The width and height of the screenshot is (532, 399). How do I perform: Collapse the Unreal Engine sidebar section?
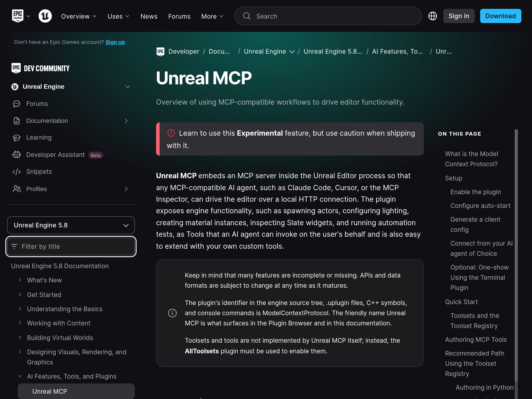tap(128, 87)
